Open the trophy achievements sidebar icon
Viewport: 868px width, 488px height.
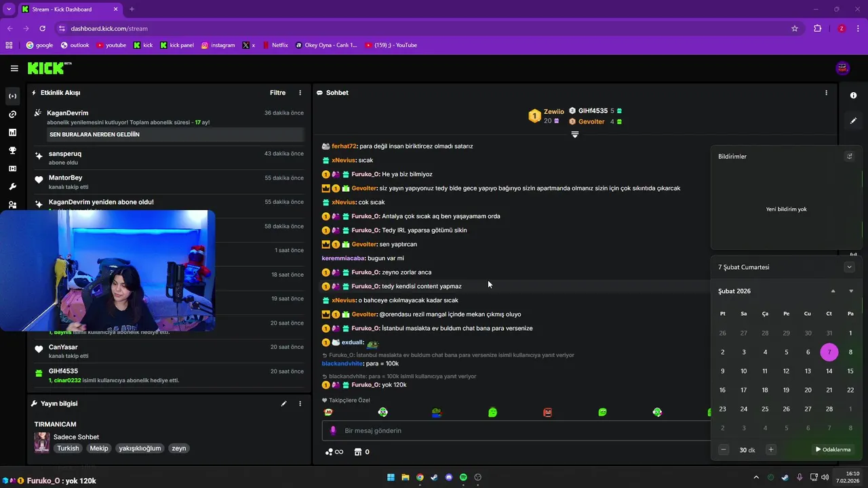pos(12,150)
